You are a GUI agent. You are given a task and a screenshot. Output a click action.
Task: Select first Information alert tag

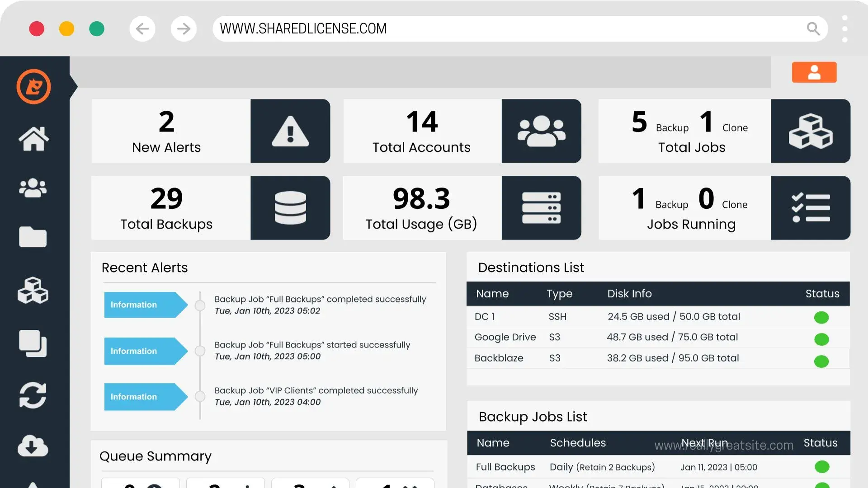click(x=145, y=305)
